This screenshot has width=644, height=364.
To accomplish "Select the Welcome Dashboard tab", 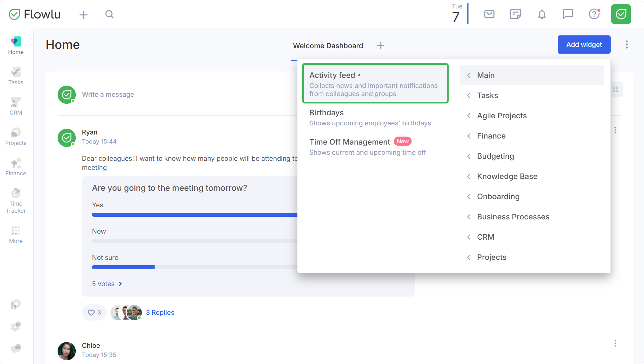I will pos(328,46).
